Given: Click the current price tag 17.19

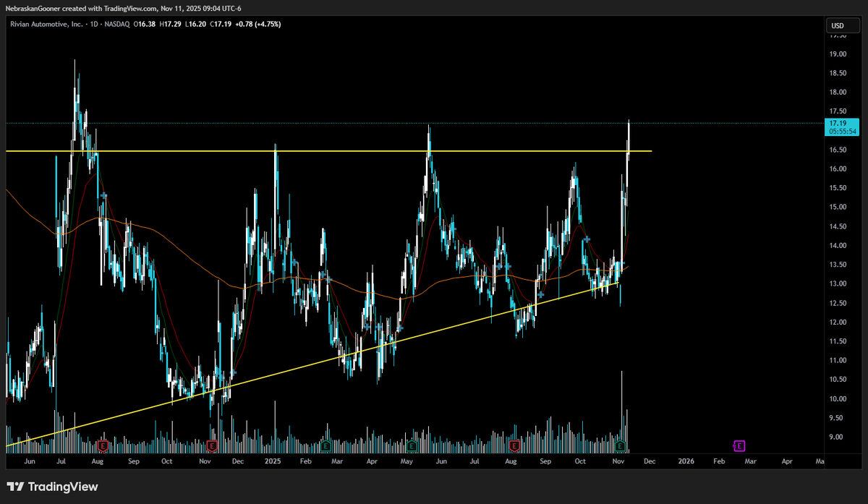Looking at the screenshot, I should pyautogui.click(x=843, y=123).
